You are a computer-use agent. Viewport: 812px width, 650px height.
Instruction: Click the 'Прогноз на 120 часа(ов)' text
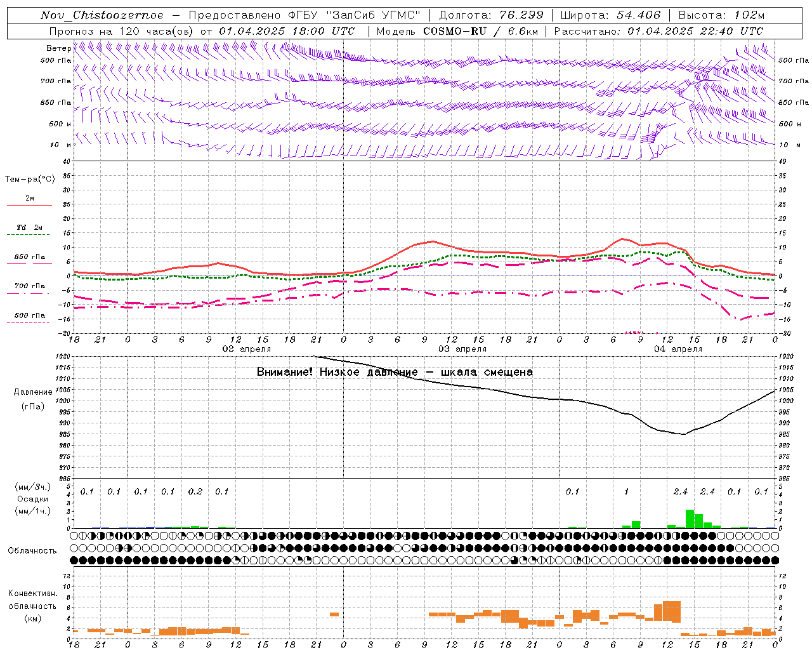pyautogui.click(x=122, y=31)
